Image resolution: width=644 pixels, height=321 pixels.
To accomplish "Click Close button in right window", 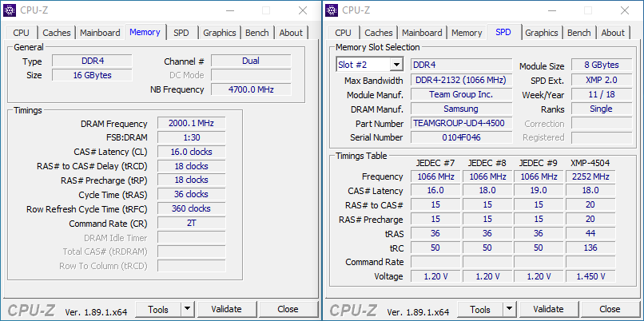I will [610, 309].
